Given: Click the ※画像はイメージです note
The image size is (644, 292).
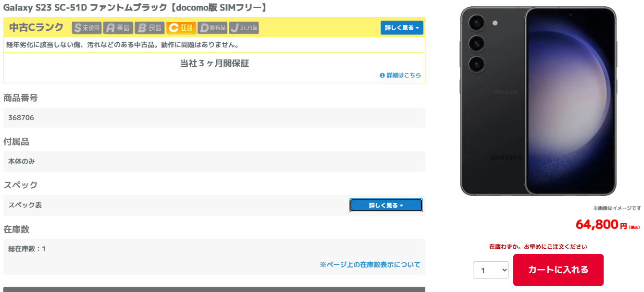Looking at the screenshot, I should click(617, 208).
